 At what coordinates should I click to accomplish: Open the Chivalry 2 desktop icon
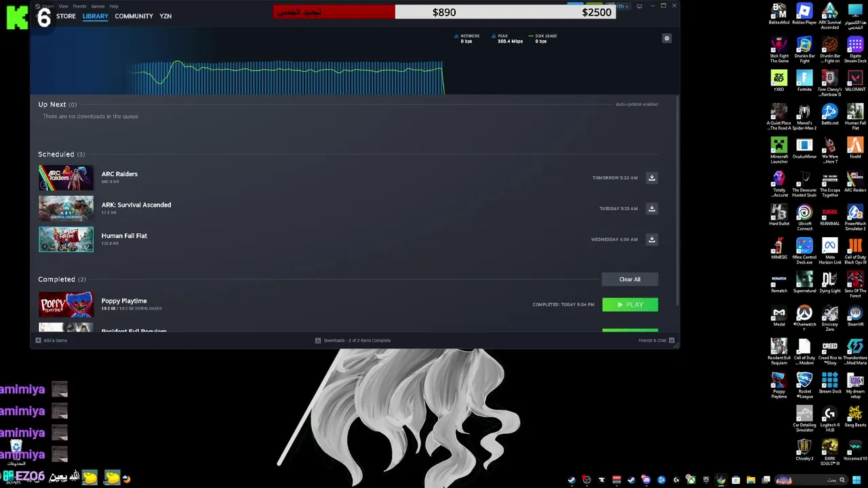[804, 450]
